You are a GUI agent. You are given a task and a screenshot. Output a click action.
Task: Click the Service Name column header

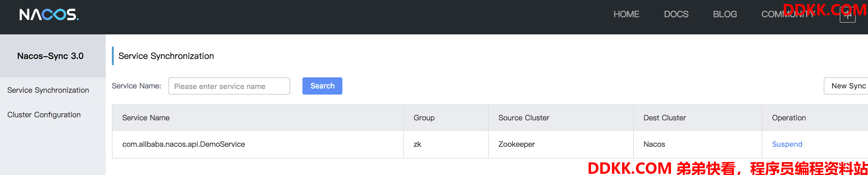tap(146, 118)
